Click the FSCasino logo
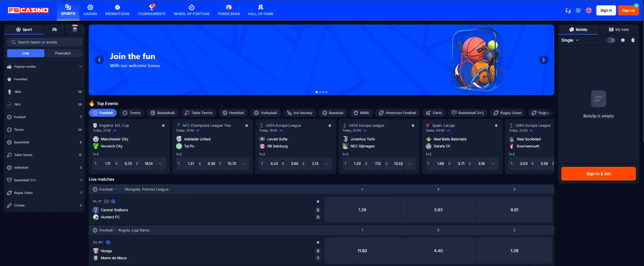The image size is (644, 266). pos(28,10)
